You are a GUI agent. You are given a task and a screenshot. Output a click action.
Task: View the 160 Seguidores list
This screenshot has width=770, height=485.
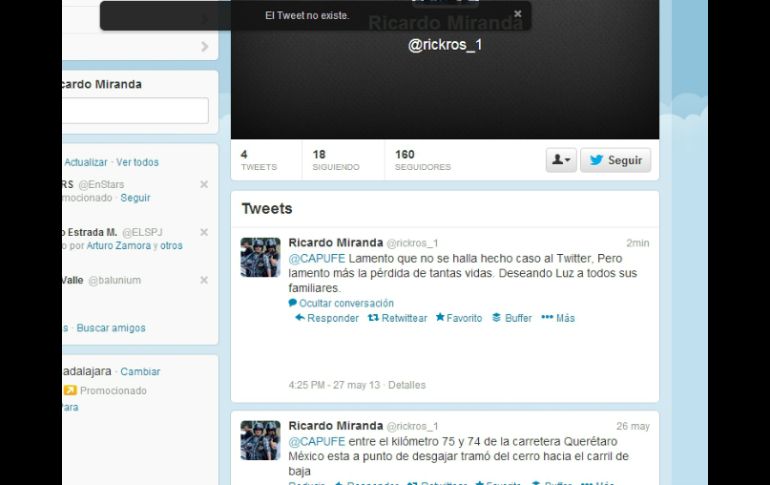pyautogui.click(x=422, y=160)
